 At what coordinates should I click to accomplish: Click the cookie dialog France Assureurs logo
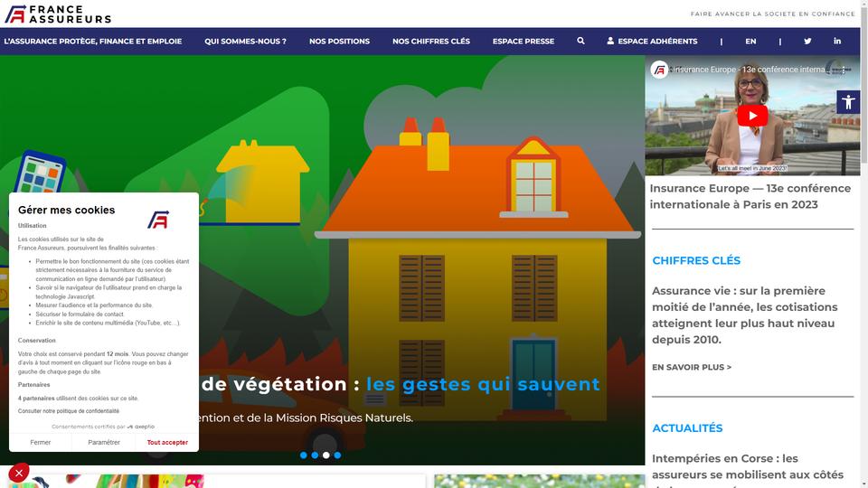158,220
